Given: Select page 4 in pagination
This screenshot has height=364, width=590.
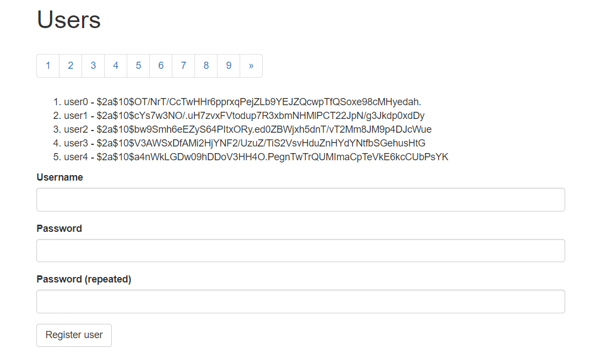Looking at the screenshot, I should [x=116, y=66].
